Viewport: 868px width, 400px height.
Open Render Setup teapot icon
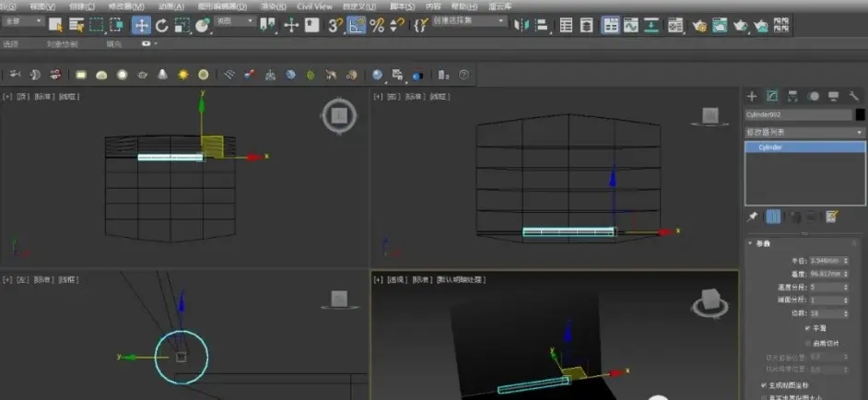[x=700, y=26]
